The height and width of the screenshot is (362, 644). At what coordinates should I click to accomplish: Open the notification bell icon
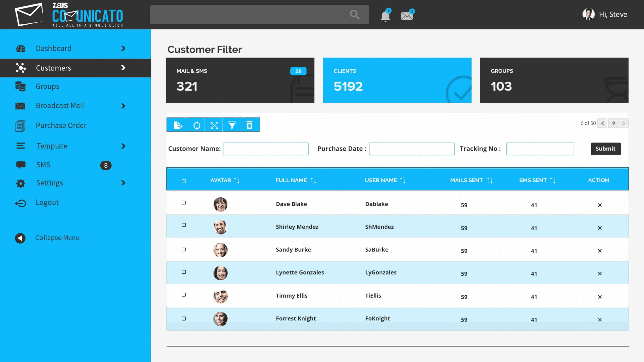[385, 16]
